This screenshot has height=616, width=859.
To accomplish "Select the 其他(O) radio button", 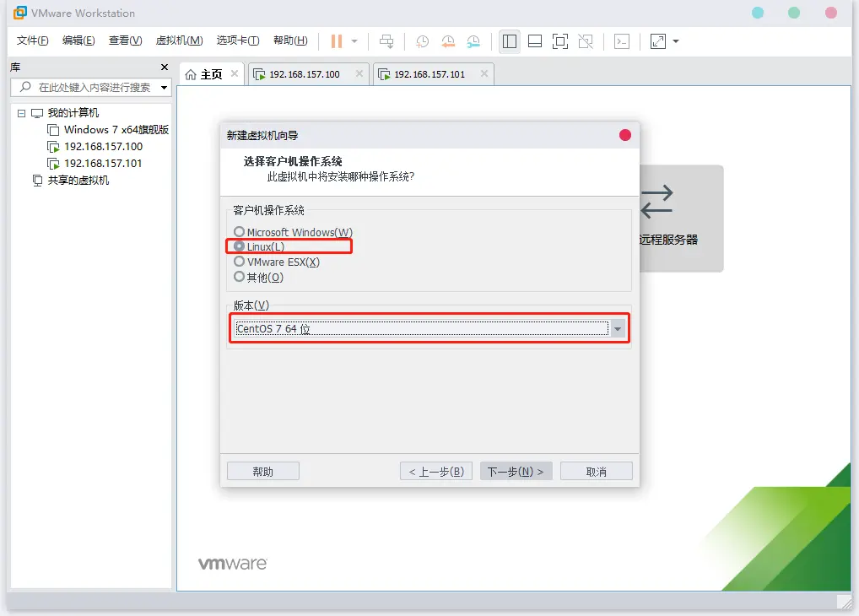I will [239, 277].
